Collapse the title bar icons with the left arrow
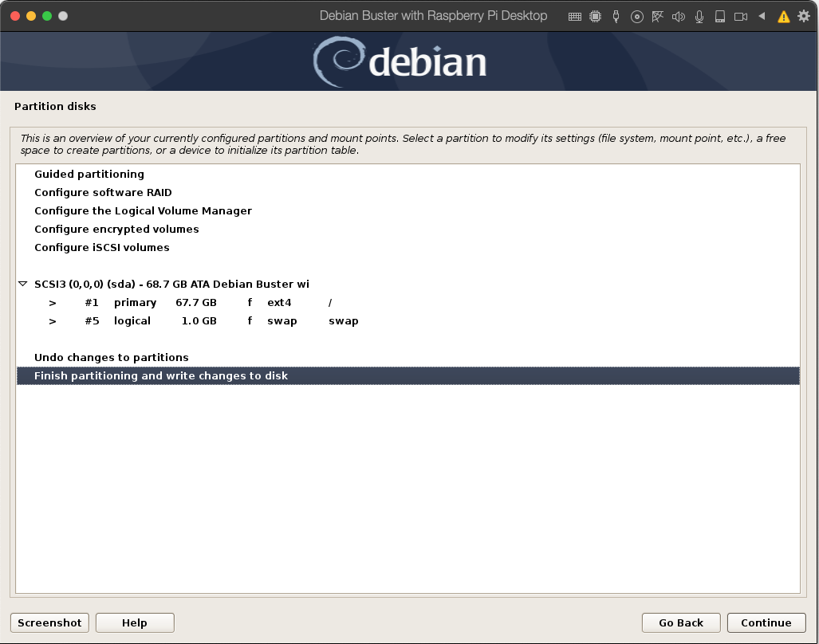The width and height of the screenshot is (819, 644). pyautogui.click(x=762, y=16)
